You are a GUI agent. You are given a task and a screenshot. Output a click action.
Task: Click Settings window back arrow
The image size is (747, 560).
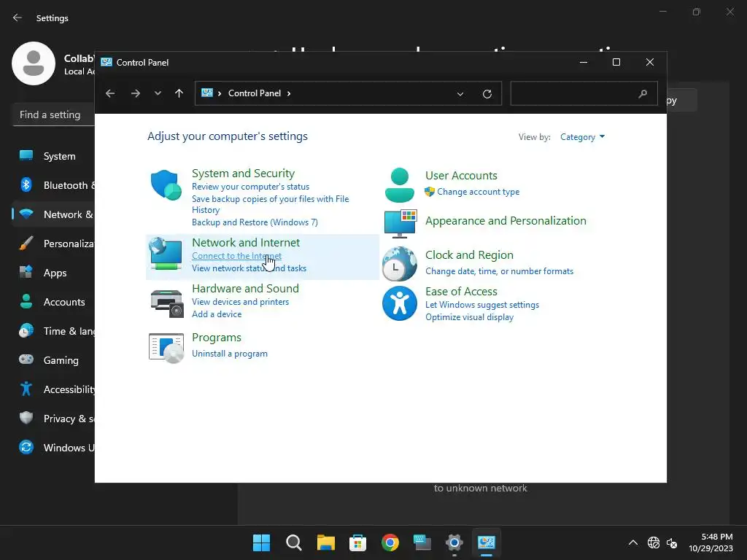pos(18,17)
